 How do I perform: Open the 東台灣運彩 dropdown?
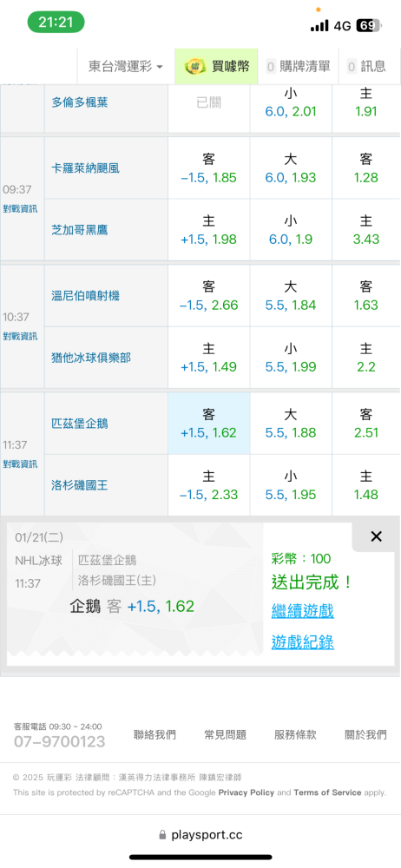(126, 67)
